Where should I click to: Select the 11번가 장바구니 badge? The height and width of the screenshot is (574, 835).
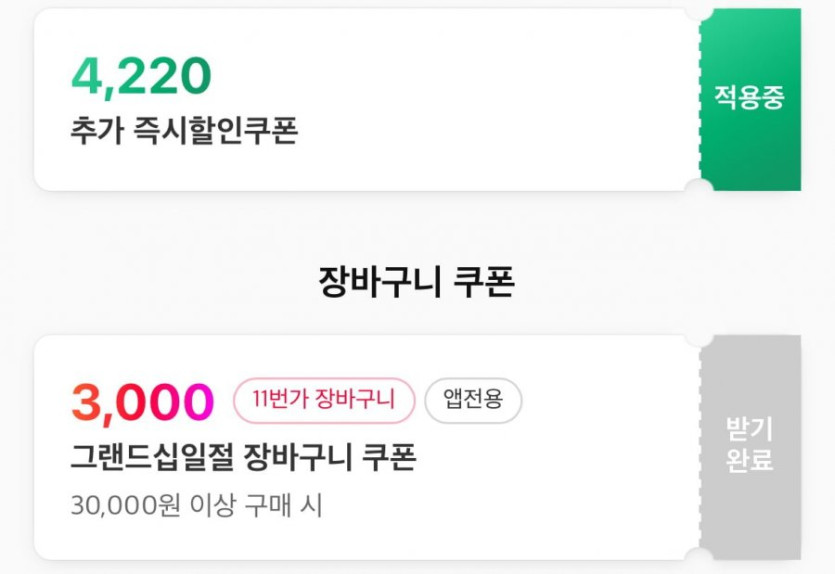(x=322, y=401)
